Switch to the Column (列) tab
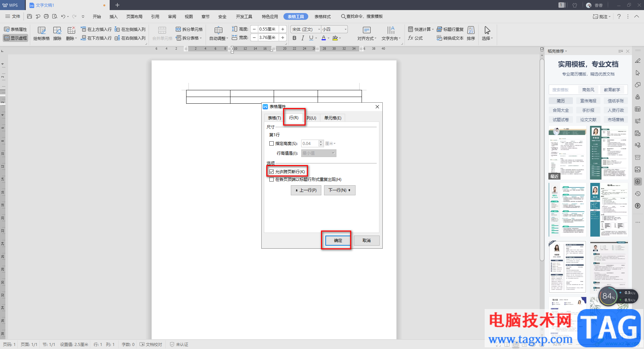This screenshot has height=349, width=644. (311, 118)
